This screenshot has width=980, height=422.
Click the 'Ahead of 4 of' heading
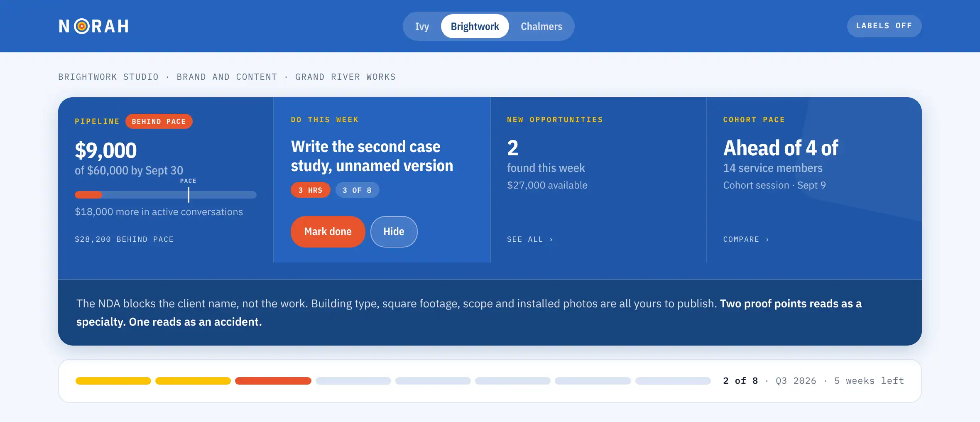781,148
